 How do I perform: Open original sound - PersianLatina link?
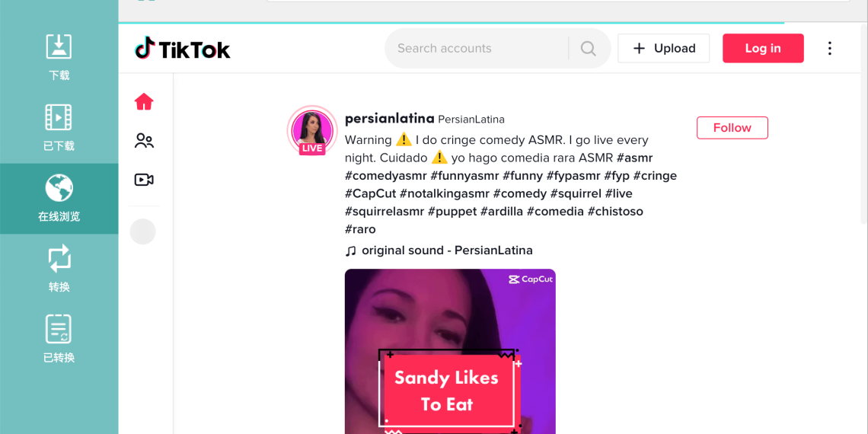446,251
